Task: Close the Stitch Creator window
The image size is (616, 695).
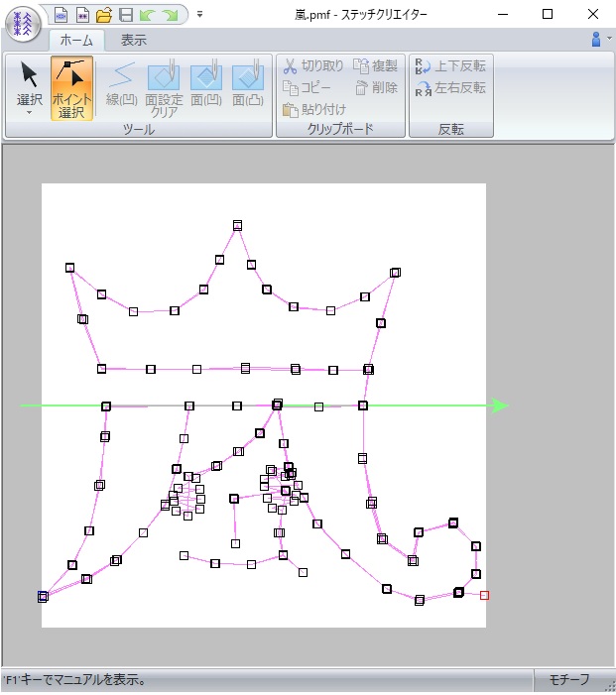Action: [593, 15]
